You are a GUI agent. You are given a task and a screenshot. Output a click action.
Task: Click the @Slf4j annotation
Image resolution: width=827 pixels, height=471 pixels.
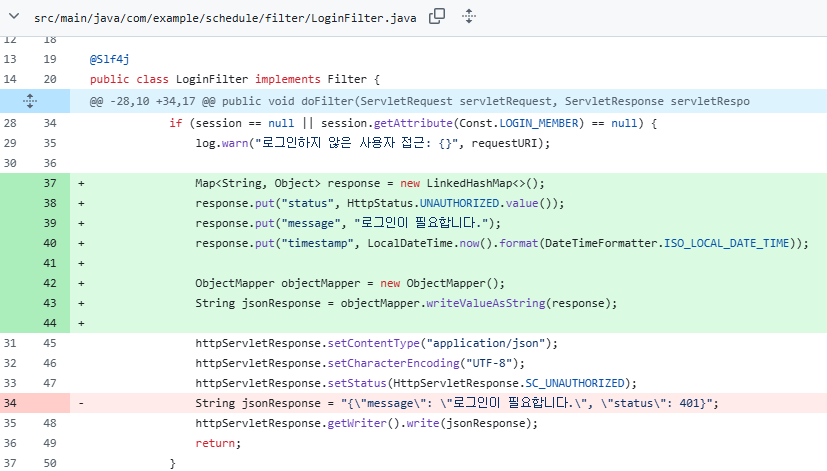click(110, 59)
